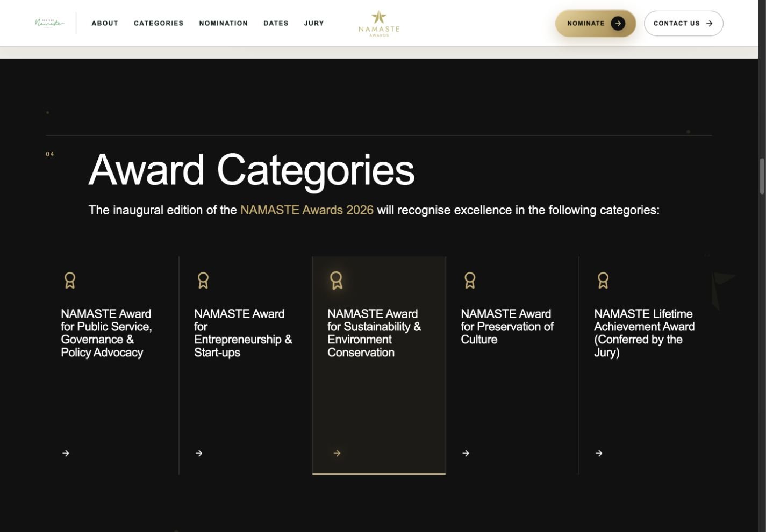Click the gold Nominate button
This screenshot has height=532, width=766.
(x=596, y=24)
